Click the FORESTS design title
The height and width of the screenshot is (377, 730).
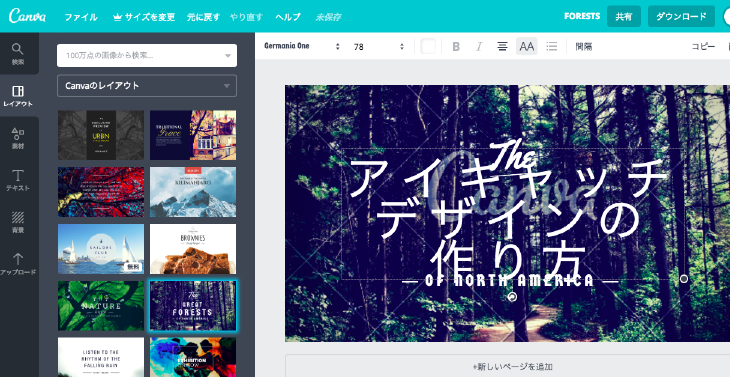[582, 16]
